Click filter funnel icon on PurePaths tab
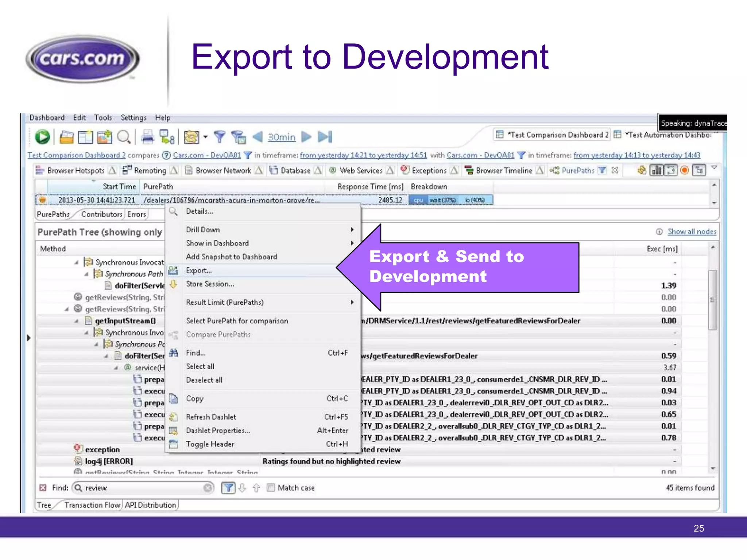The height and width of the screenshot is (560, 747). [x=603, y=170]
